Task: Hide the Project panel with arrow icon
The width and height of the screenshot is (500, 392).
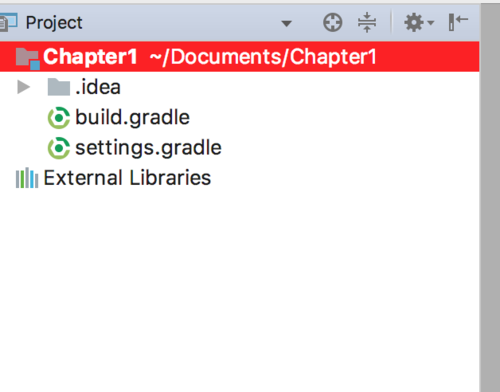Action: click(458, 22)
